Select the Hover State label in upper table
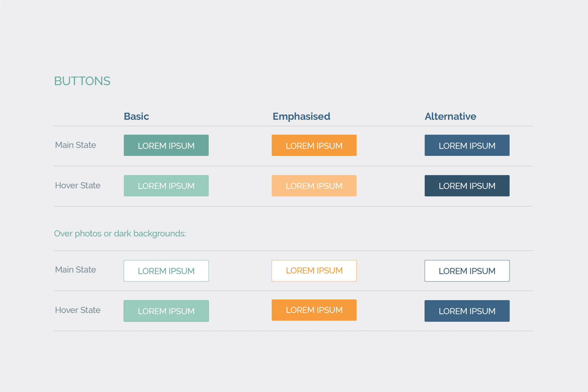This screenshot has width=588, height=392. click(77, 186)
